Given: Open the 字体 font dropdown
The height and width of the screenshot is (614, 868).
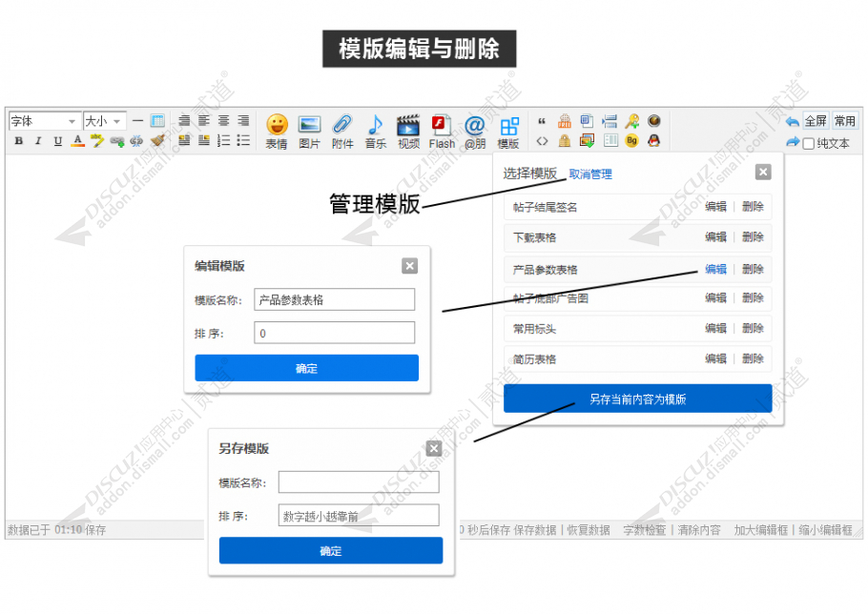Looking at the screenshot, I should 43,120.
